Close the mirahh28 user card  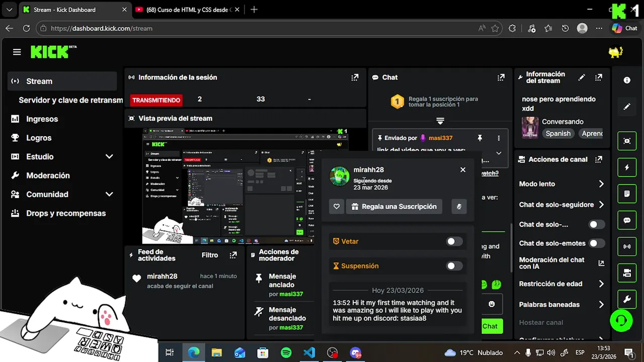(x=463, y=170)
